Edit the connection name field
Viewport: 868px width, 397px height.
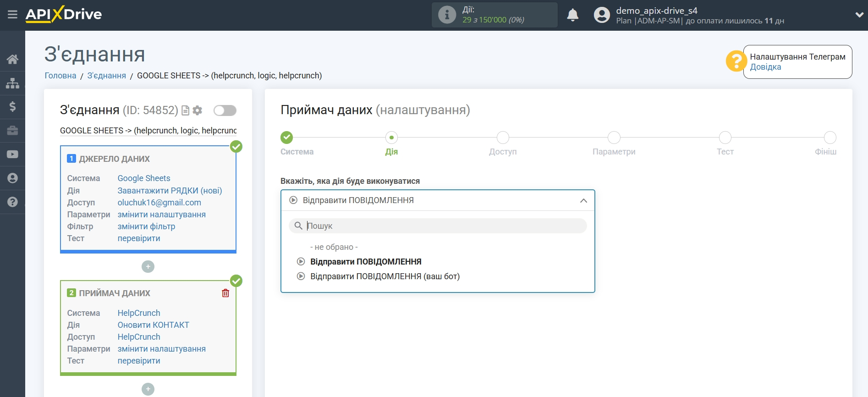click(148, 131)
